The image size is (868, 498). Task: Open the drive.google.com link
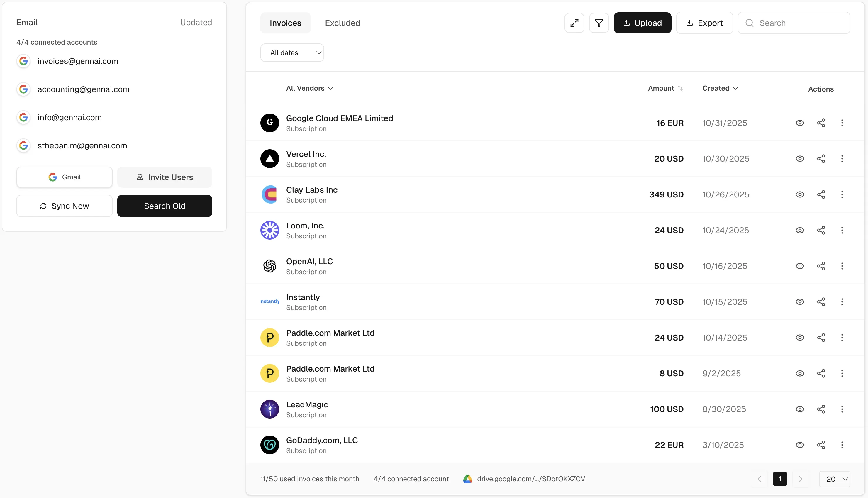[x=531, y=479]
